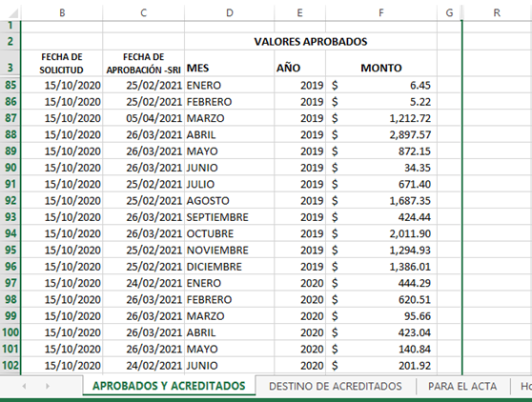Select row 85 header
This screenshot has height=402, width=532.
(x=10, y=85)
